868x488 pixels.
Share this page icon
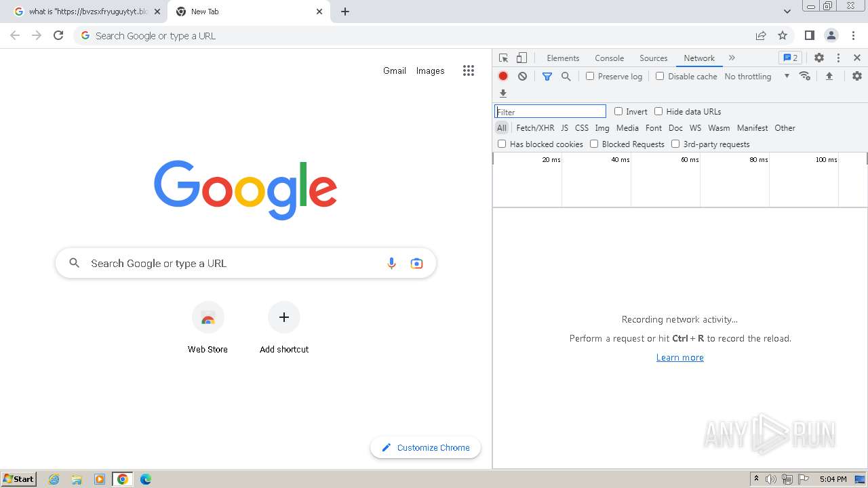click(761, 35)
